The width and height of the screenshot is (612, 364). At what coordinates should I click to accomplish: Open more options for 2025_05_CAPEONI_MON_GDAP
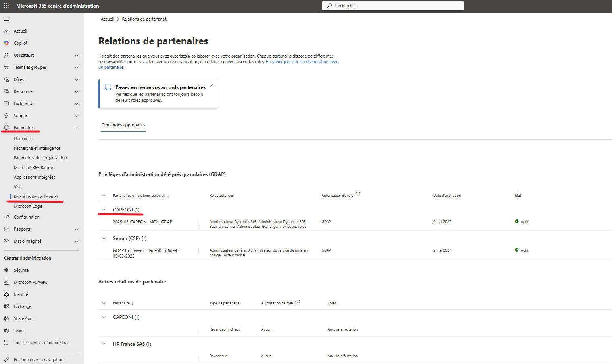198,224
